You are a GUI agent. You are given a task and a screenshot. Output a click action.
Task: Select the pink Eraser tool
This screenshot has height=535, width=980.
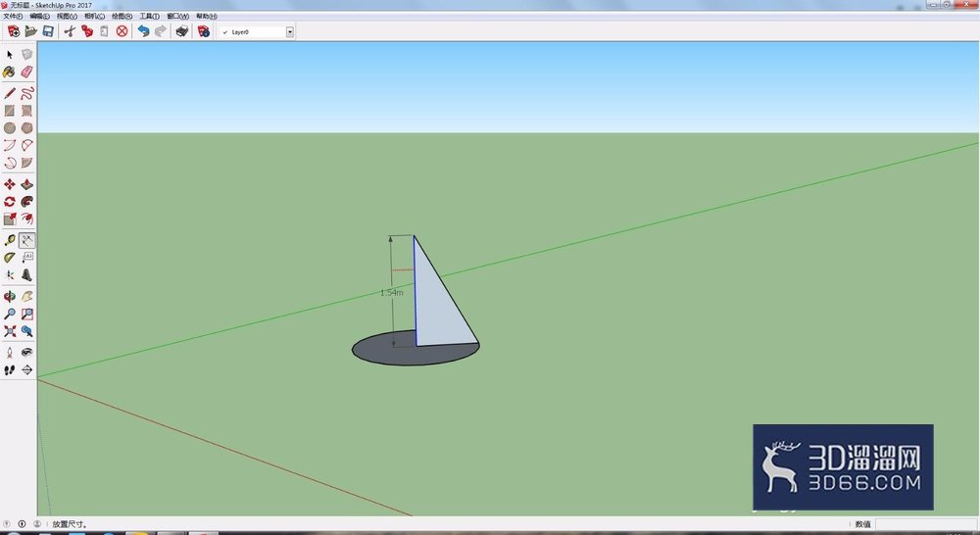pyautogui.click(x=26, y=73)
